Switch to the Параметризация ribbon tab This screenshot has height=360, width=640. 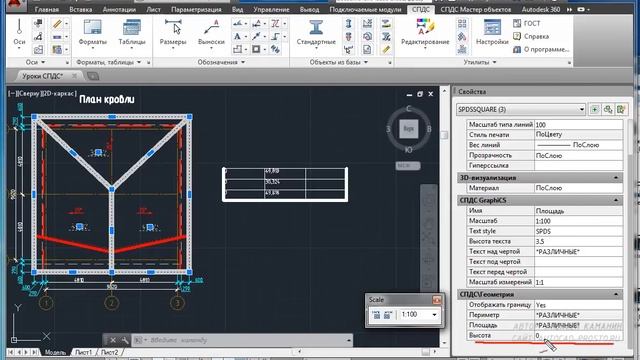click(196, 9)
